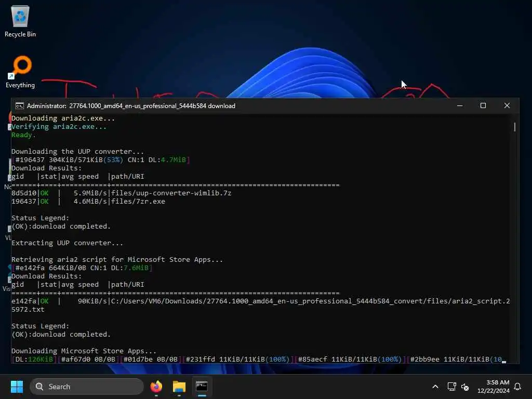Click the text 'Verifying aria2c.exe...'
This screenshot has width=532, height=399.
(59, 127)
